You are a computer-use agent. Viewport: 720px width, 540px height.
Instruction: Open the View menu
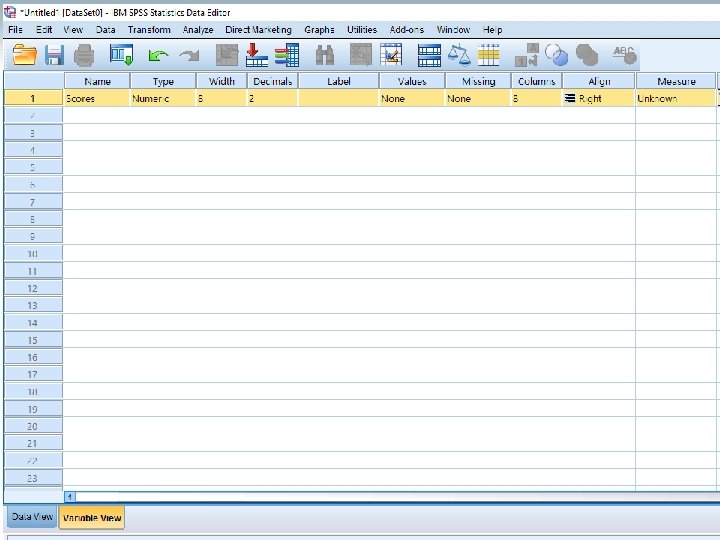click(73, 30)
